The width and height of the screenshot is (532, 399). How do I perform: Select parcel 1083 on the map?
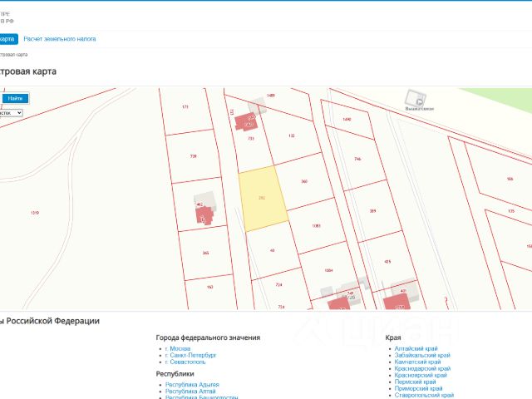coord(316,225)
